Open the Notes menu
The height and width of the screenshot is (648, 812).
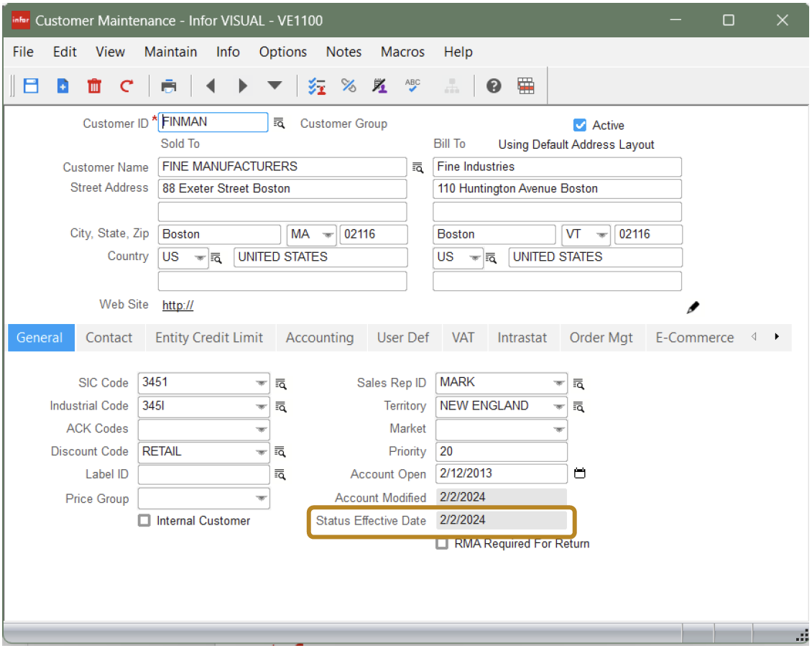coord(344,52)
